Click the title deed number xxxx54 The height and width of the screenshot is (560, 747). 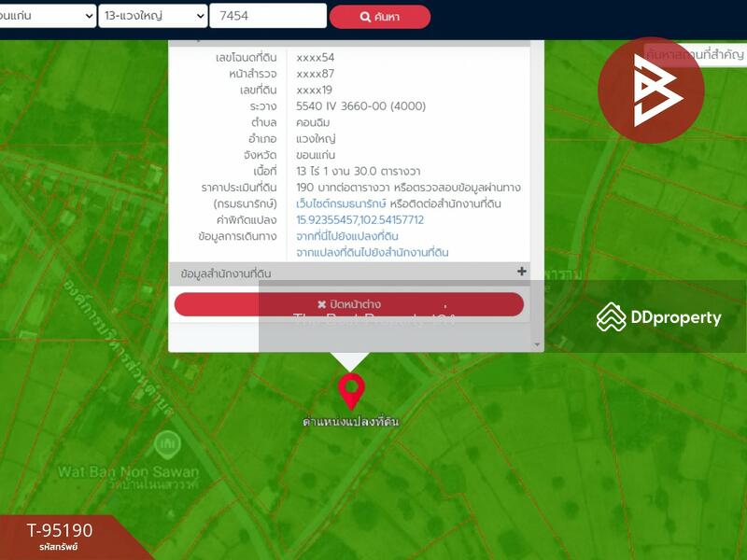pos(315,58)
